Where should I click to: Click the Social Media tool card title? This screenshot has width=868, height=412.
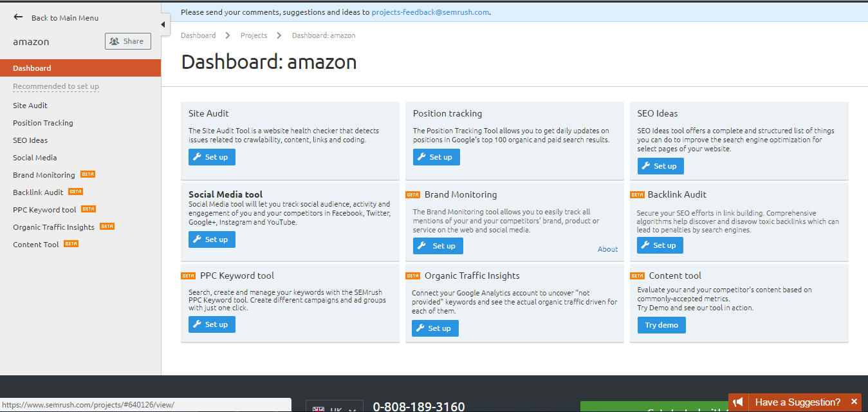click(225, 194)
